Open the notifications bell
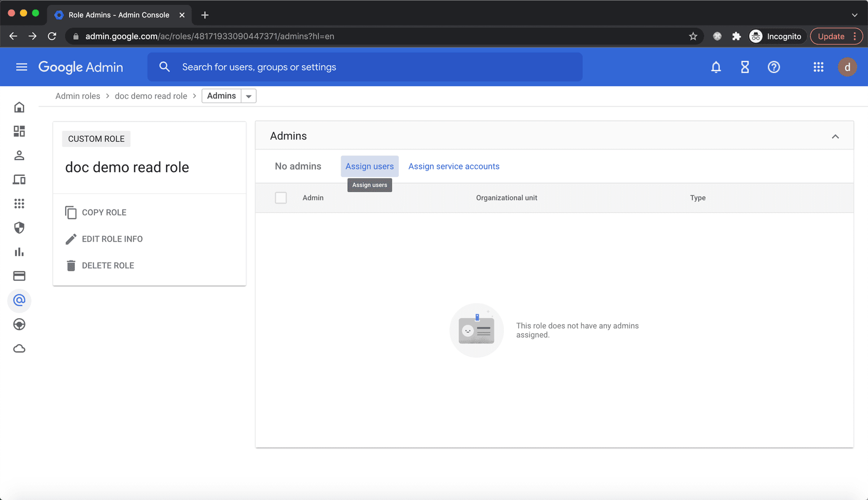Viewport: 868px width, 500px height. pyautogui.click(x=716, y=67)
